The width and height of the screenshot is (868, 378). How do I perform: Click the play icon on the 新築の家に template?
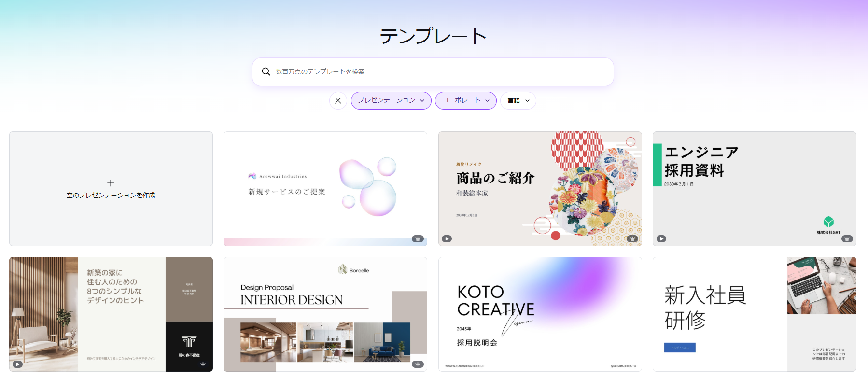click(18, 364)
